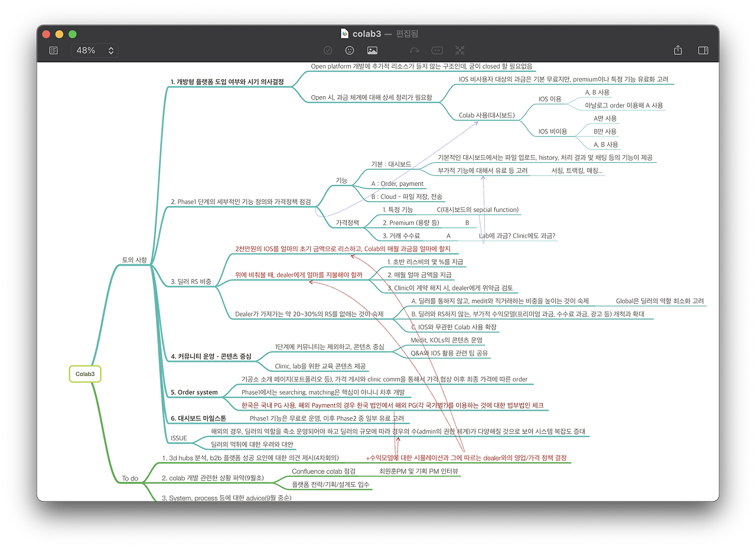Click the A만 사용 node

point(605,118)
